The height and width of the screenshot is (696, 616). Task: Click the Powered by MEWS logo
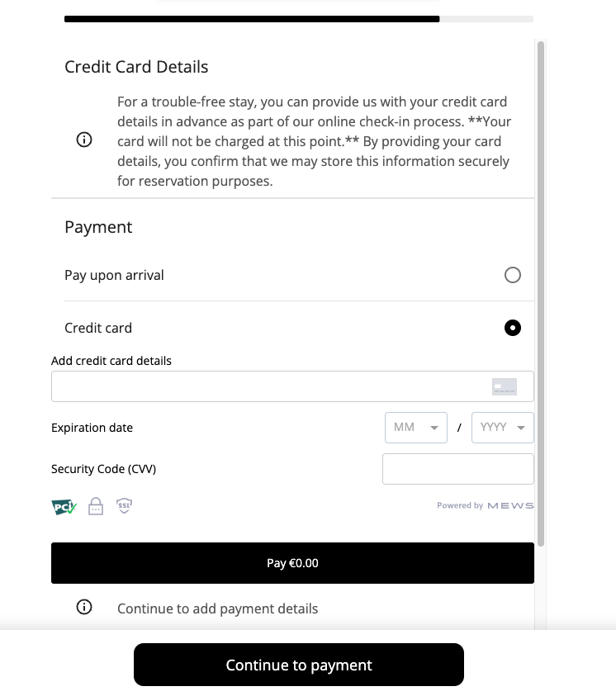coord(486,505)
